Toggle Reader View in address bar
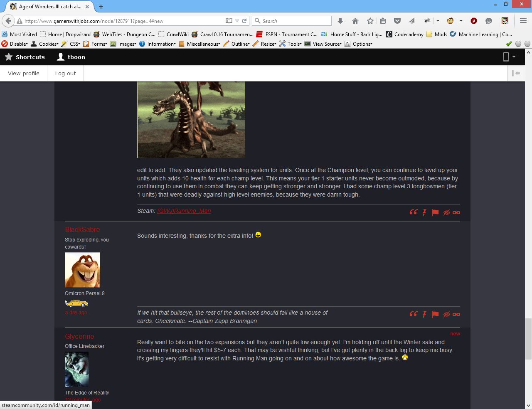Viewport: 532px width, 409px height. (229, 21)
